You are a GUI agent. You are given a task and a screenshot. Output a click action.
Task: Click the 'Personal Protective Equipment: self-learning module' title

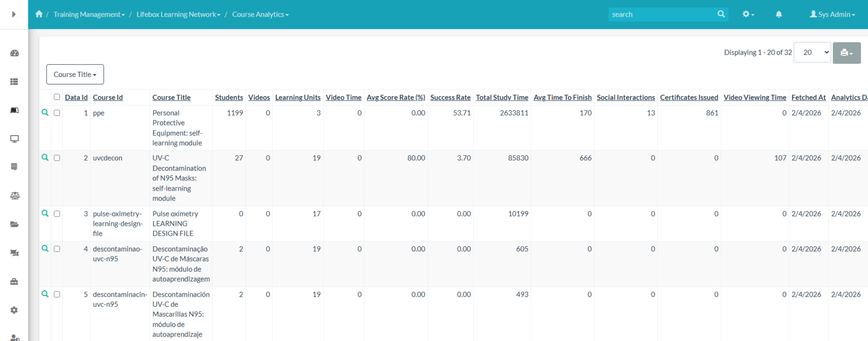coord(177,128)
